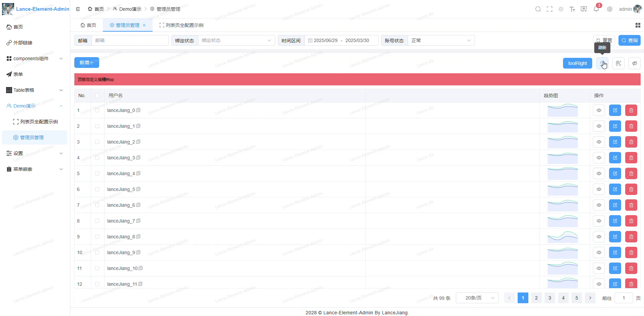Switch to the 列表页全配置示例 tab
Image resolution: width=644 pixels, height=316 pixels.
click(x=183, y=25)
